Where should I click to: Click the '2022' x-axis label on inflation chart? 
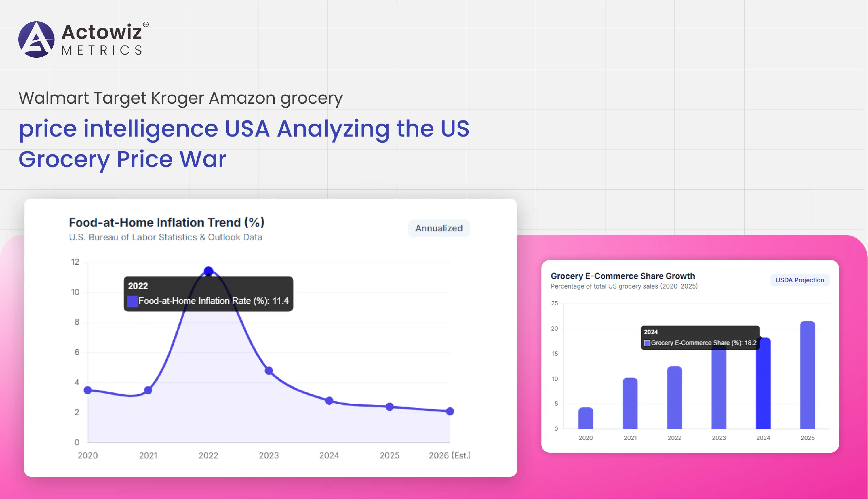tap(208, 455)
